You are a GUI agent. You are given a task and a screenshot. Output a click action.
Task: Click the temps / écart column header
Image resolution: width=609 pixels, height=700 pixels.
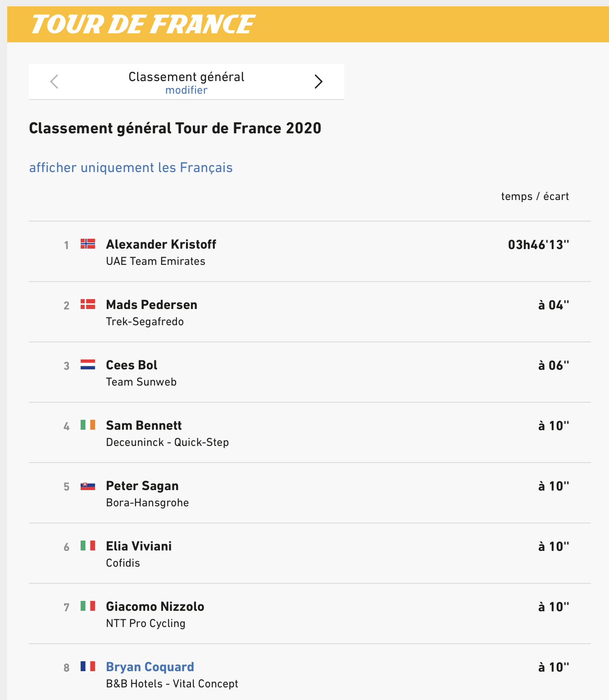coord(535,196)
